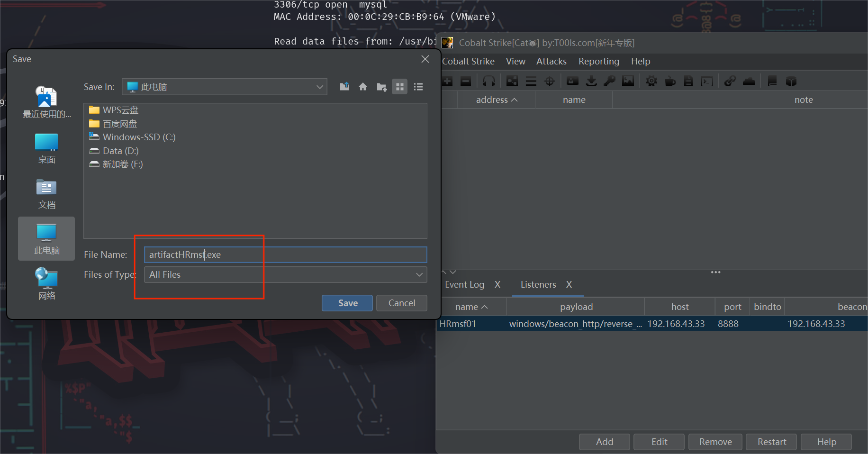Viewport: 868px width, 454px height.
Task: Close the Event Log tab with its X
Action: tap(497, 285)
